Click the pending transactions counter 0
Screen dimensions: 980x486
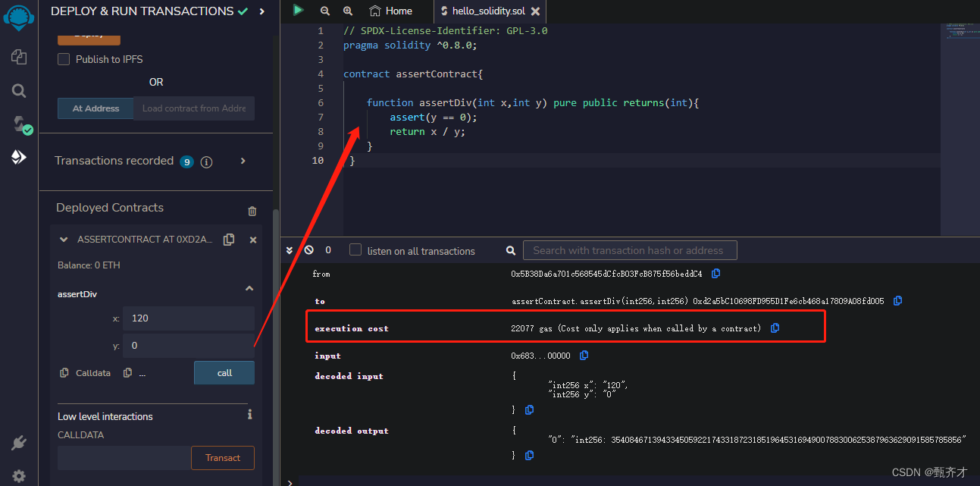tap(328, 250)
